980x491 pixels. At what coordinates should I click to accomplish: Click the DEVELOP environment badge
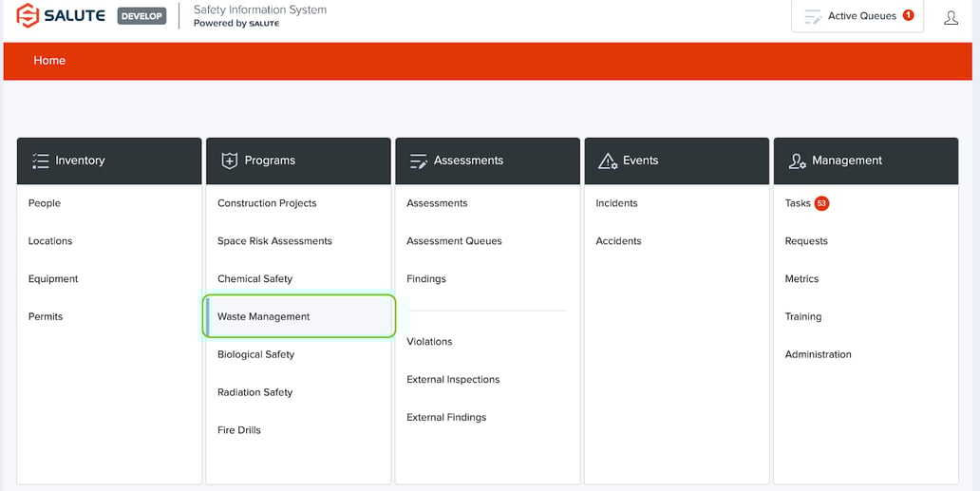pos(141,16)
